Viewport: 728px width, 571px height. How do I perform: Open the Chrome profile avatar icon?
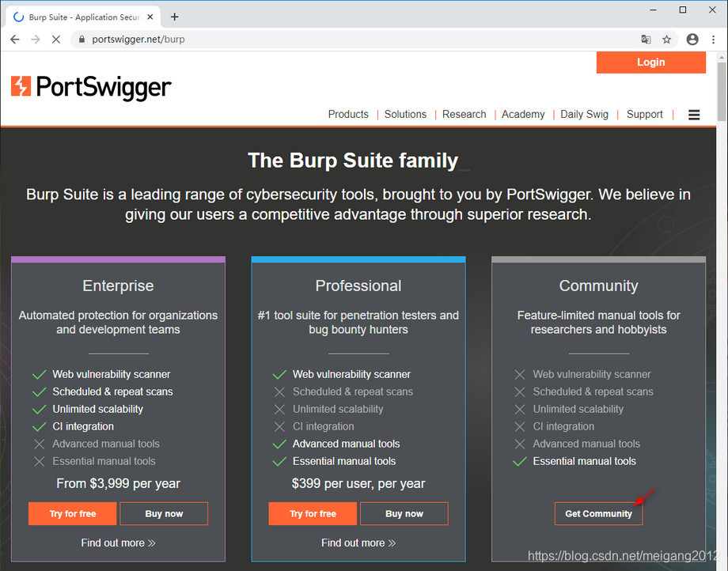(692, 40)
